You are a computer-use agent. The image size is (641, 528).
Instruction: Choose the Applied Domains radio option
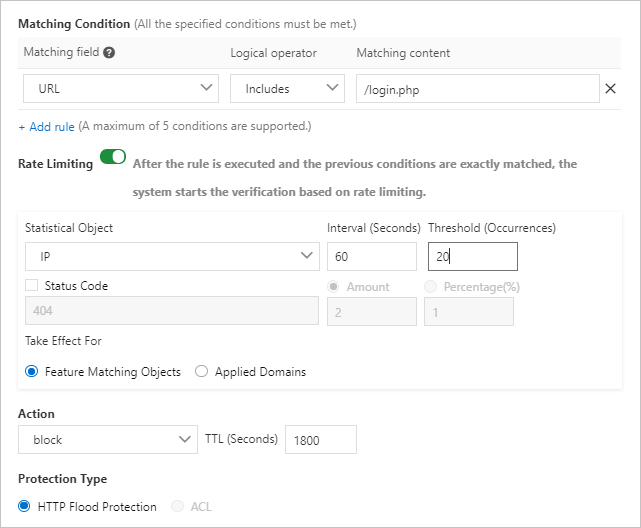pyautogui.click(x=202, y=372)
